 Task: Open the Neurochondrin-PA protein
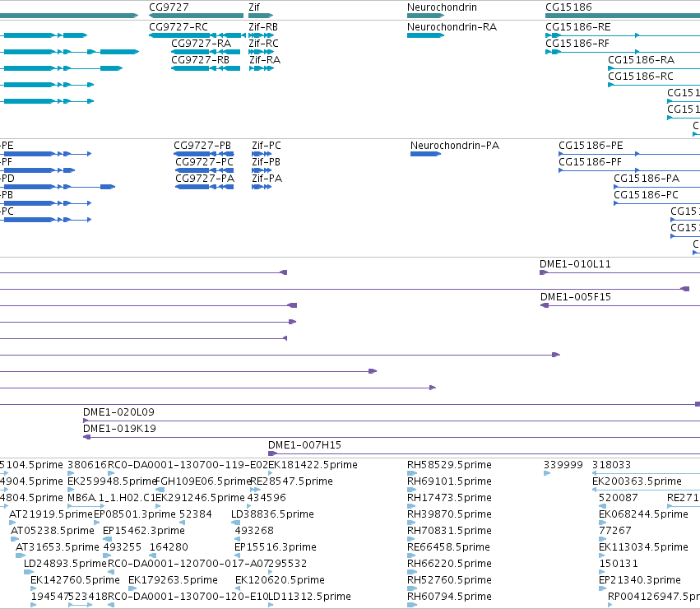click(x=455, y=146)
